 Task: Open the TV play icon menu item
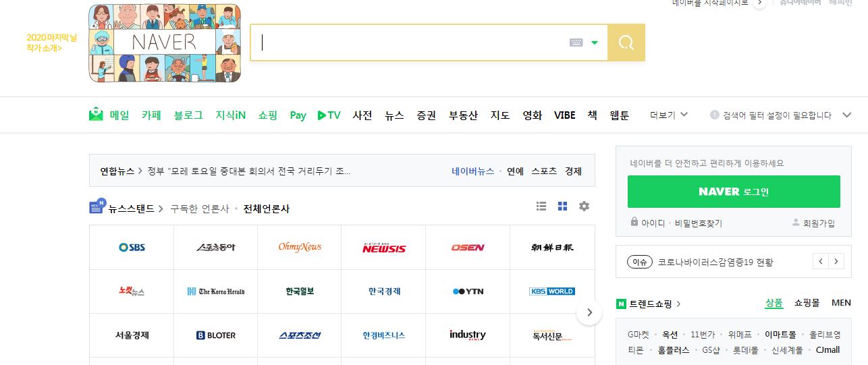pos(329,115)
